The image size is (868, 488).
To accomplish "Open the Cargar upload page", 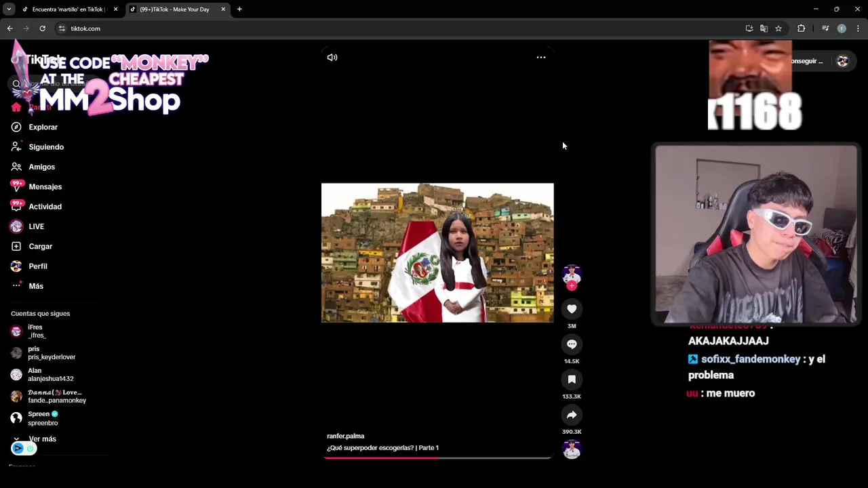I will [41, 247].
